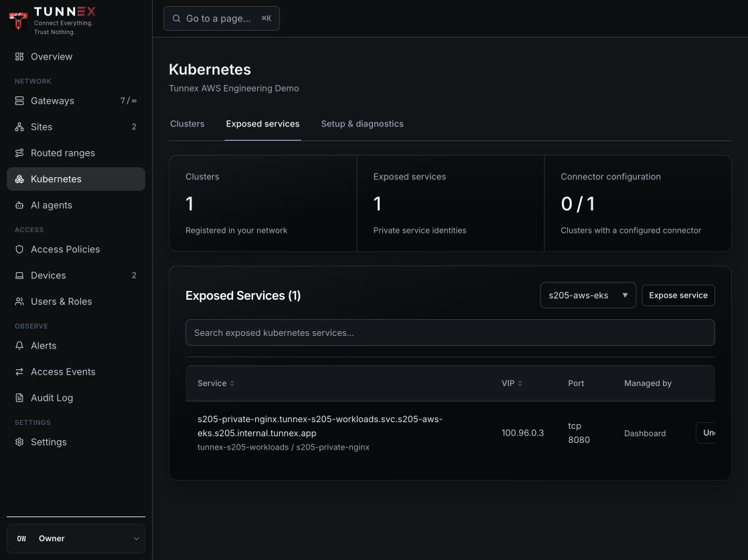The width and height of the screenshot is (748, 560).
Task: Open Access Events
Action: point(76,372)
